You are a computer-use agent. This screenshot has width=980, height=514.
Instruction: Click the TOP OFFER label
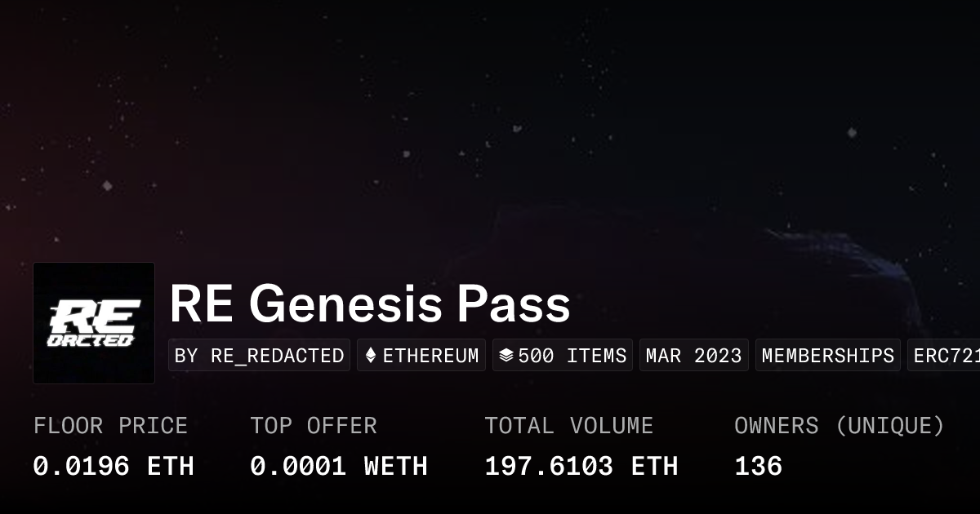click(x=314, y=426)
